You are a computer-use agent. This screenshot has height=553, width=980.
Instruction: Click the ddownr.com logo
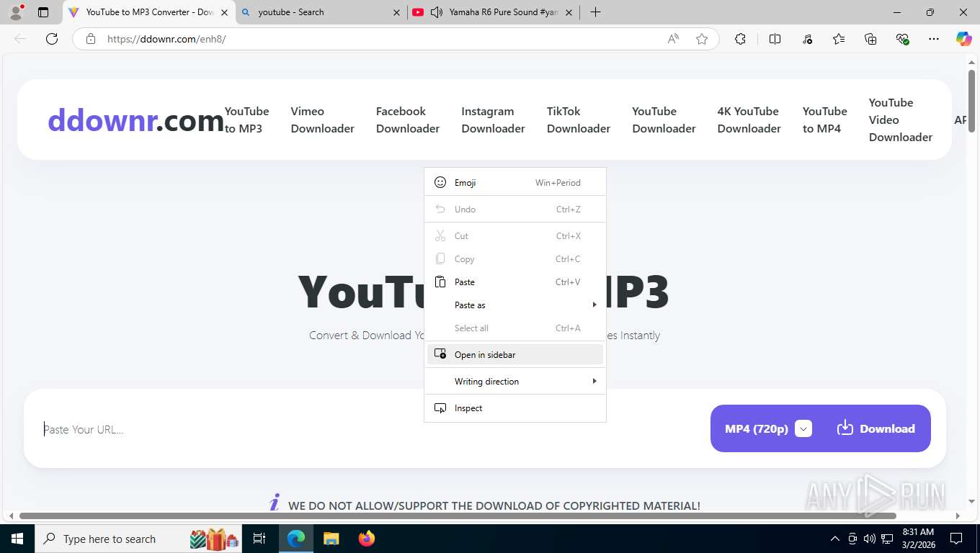click(135, 120)
